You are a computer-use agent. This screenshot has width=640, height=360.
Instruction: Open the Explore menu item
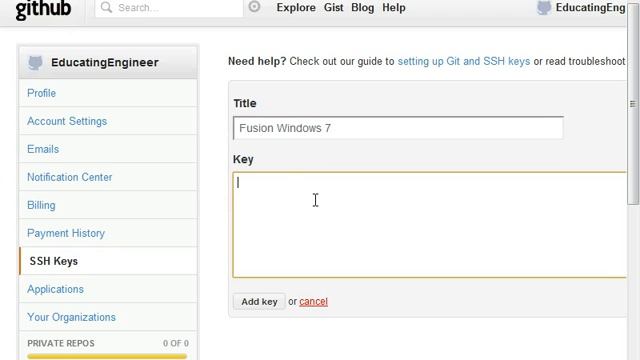click(296, 8)
